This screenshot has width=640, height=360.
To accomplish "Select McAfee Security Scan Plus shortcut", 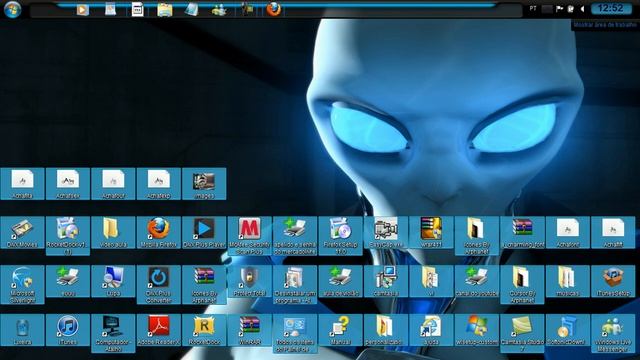I will pyautogui.click(x=249, y=236).
